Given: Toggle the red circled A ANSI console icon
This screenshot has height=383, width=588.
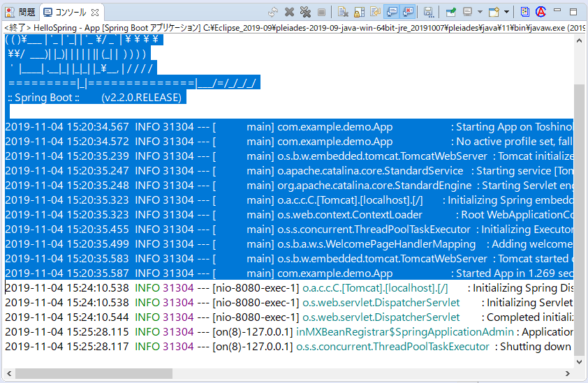Looking at the screenshot, I should pos(541,12).
